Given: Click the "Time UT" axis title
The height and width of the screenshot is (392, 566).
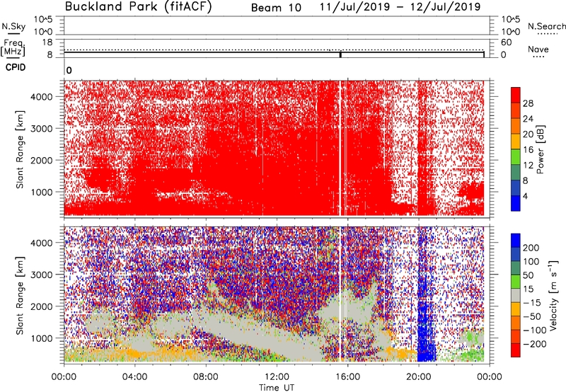Looking at the screenshot, I should coord(277,387).
